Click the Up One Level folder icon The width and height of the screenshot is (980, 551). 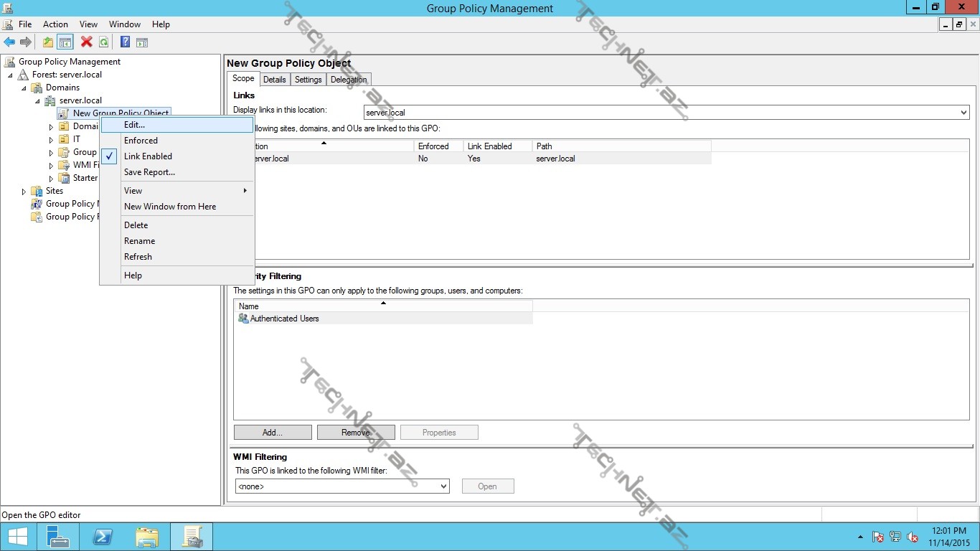[47, 42]
